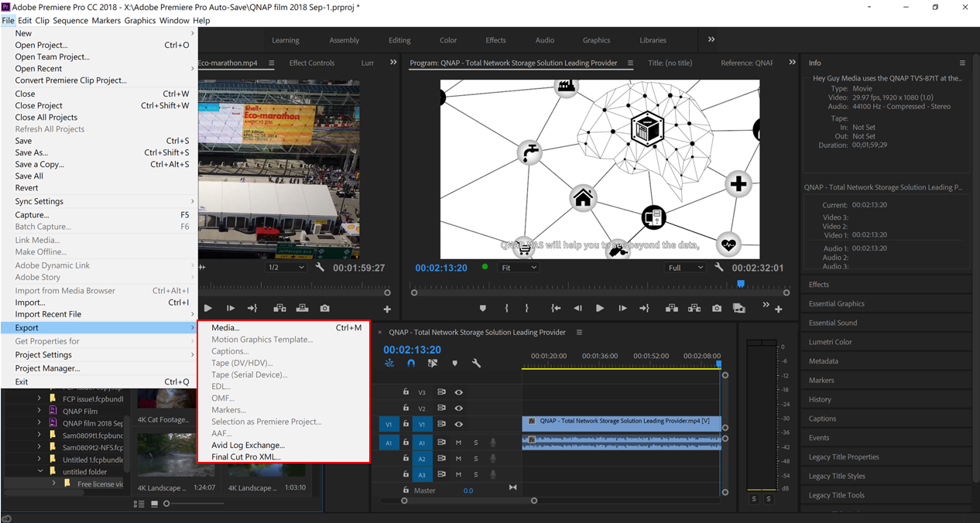Viewport: 980px width, 523px height.
Task: Add marker in Program monitor
Action: [483, 308]
